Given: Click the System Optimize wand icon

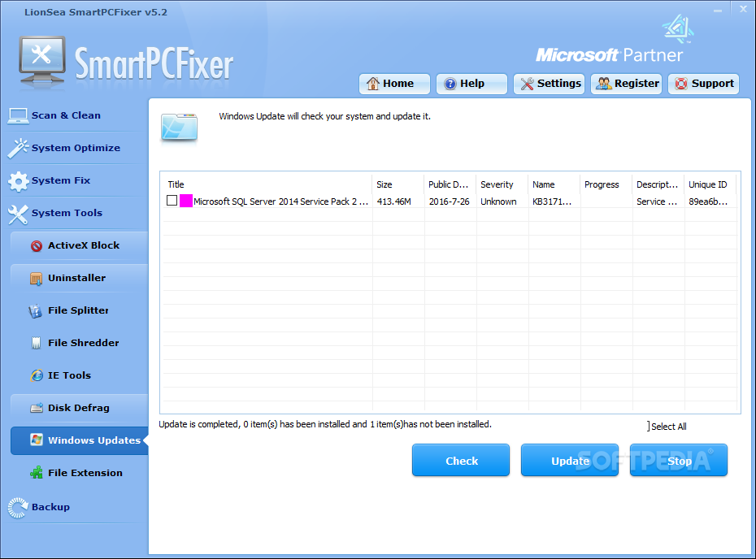Looking at the screenshot, I should click(x=18, y=148).
